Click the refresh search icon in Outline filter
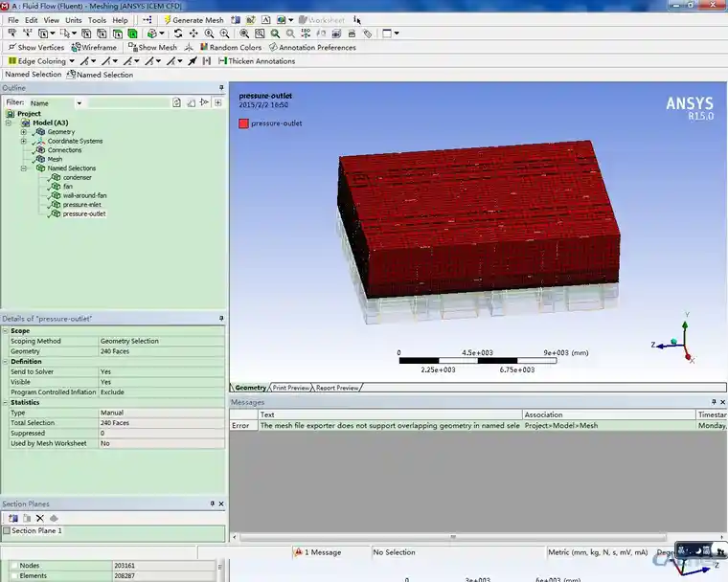Screen dimensions: 728x582 pos(176,102)
